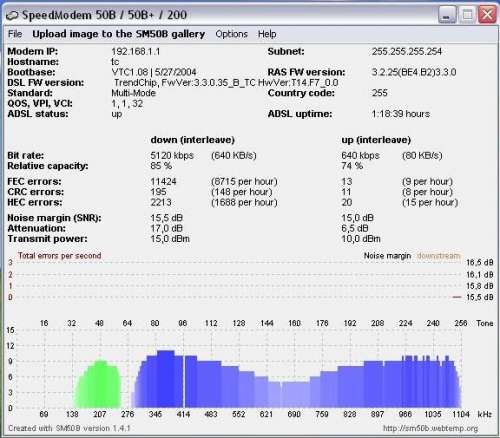Click the 1688 per hour HEC rate
Screen dimensions: 500x438
pyautogui.click(x=244, y=202)
